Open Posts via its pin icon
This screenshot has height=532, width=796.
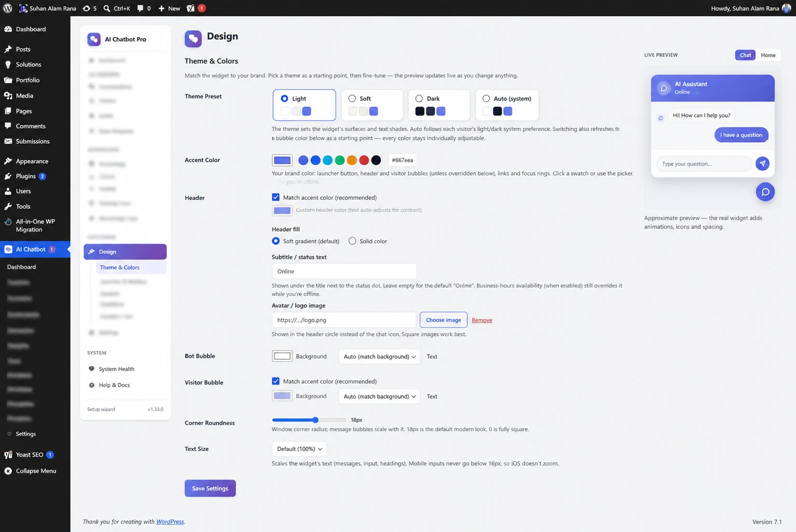point(8,49)
